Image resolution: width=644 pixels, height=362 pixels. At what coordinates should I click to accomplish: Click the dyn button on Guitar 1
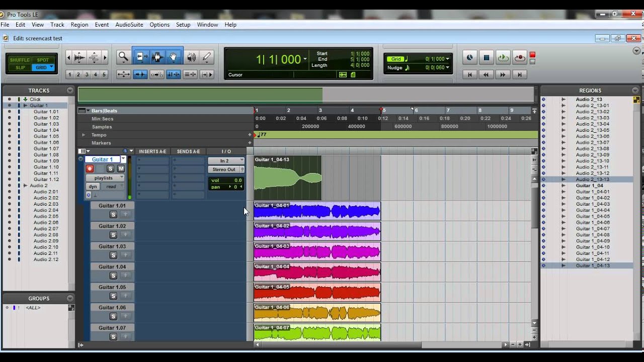pos(93,187)
